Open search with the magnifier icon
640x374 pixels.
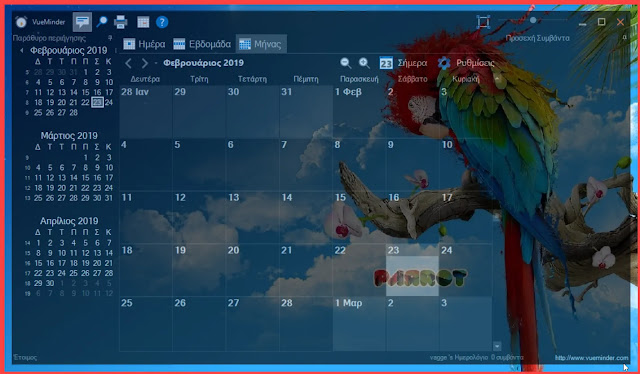(x=102, y=22)
